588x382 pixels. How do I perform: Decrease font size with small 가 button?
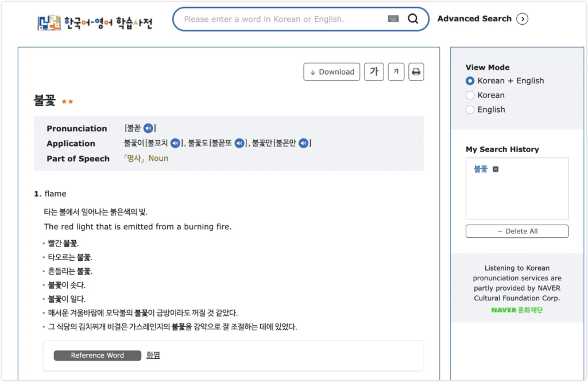[396, 72]
